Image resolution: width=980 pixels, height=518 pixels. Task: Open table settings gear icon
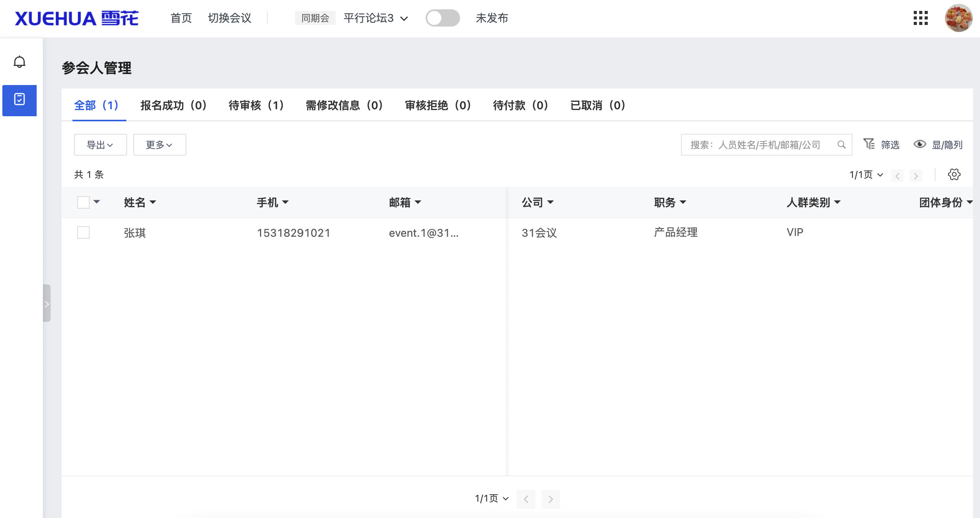pos(954,174)
